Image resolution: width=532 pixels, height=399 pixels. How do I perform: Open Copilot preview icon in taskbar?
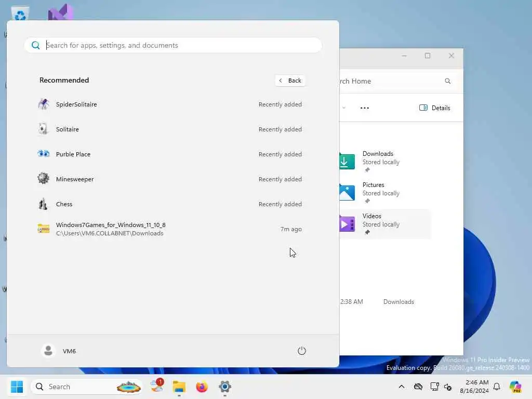click(515, 387)
